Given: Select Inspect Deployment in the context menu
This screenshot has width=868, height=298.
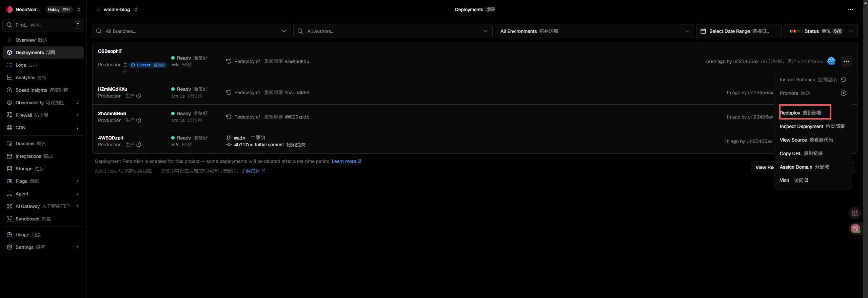Looking at the screenshot, I should pyautogui.click(x=813, y=126).
